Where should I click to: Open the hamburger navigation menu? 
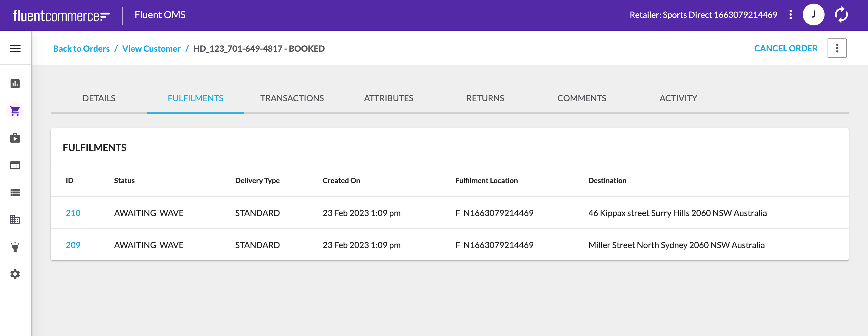15,48
